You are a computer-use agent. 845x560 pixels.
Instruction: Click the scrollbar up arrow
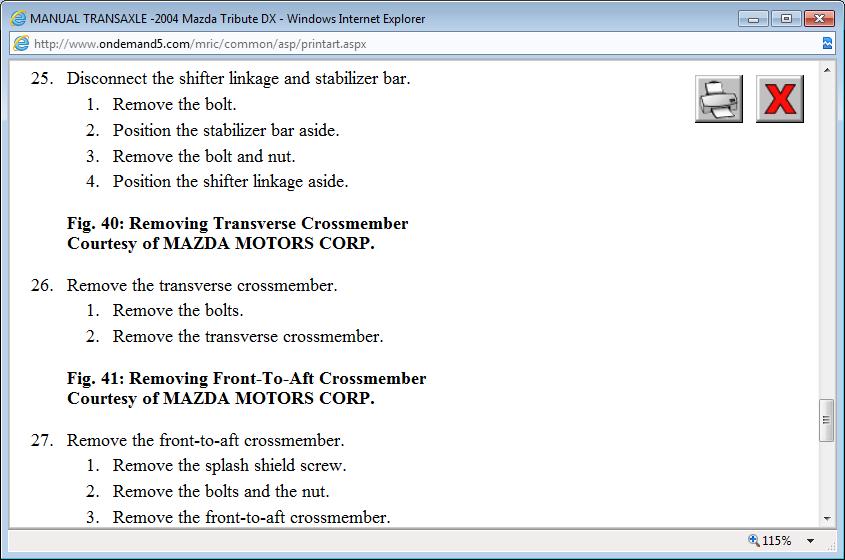pyautogui.click(x=827, y=70)
